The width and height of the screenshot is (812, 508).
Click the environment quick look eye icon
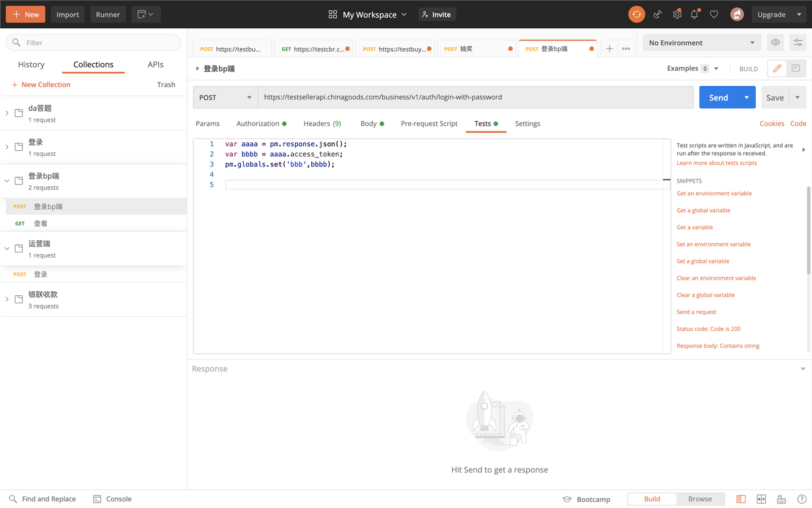tap(775, 42)
